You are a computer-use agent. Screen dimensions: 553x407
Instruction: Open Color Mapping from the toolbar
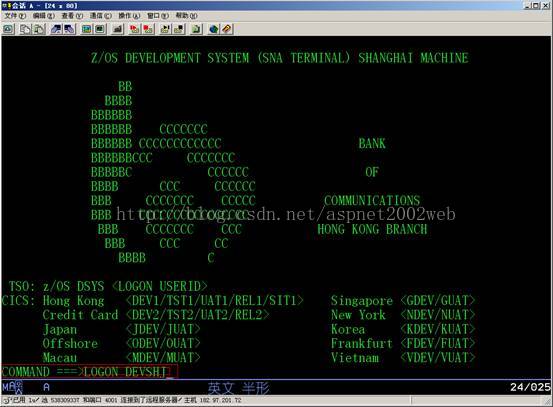point(100,29)
